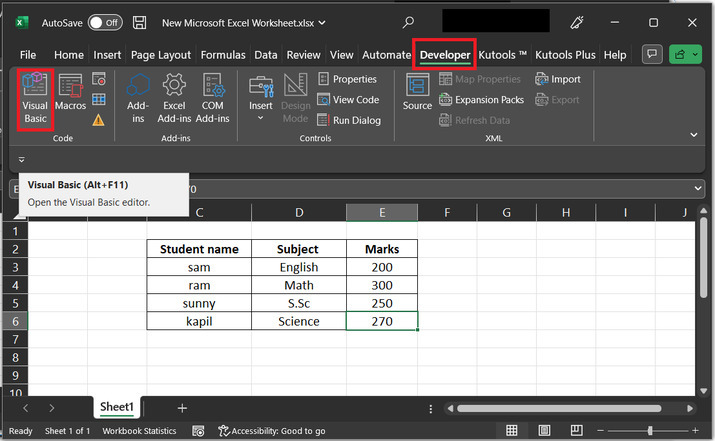
Task: Click the search magnifier in title bar
Action: point(408,21)
